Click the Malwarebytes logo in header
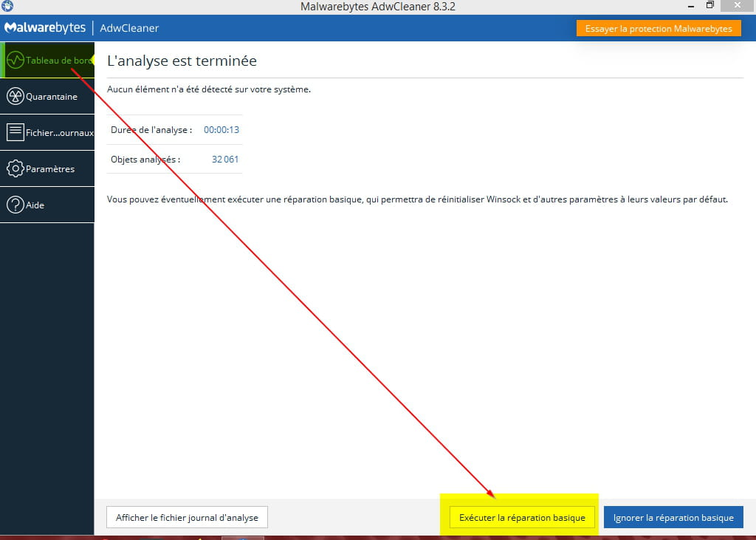 coord(45,28)
